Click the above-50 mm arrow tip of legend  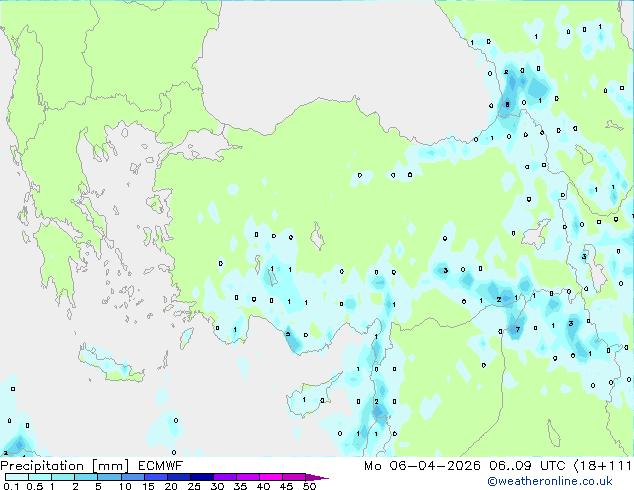coord(317,477)
